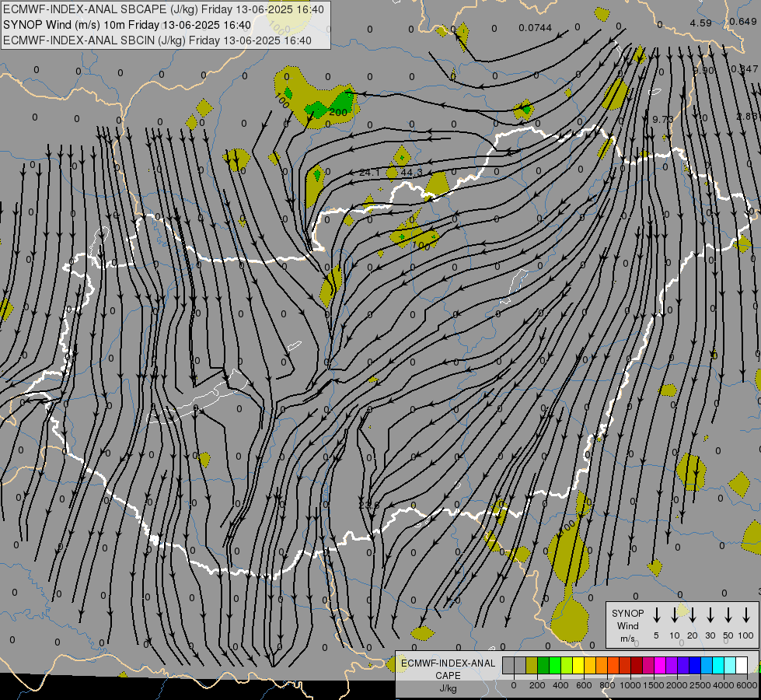Pick the cyan swatch before the 4000 tick
This screenshot has height=700, width=761.
coord(717,665)
